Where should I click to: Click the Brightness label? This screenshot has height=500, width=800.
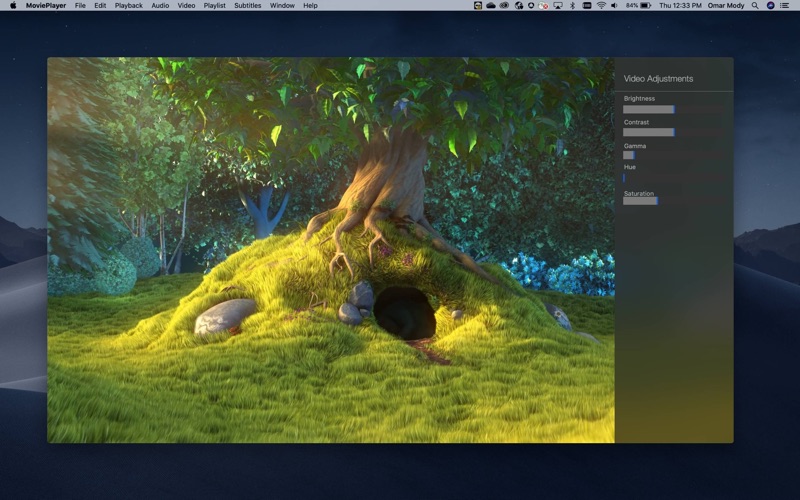(x=639, y=98)
